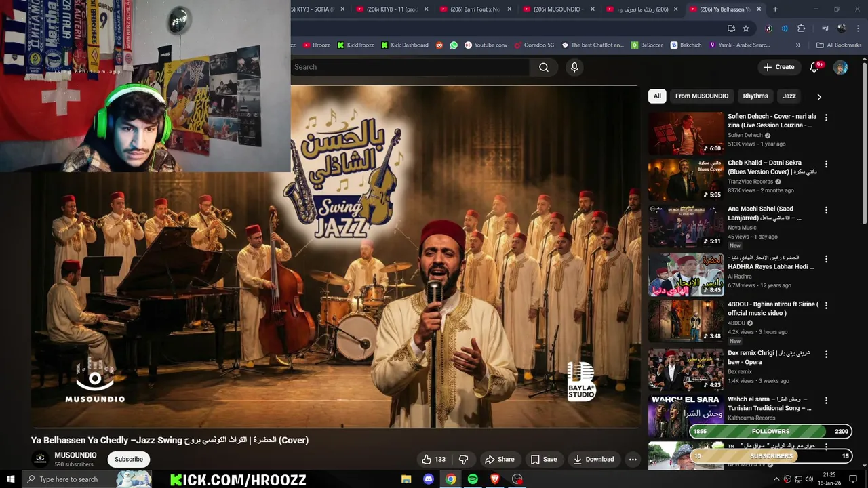Image resolution: width=868 pixels, height=488 pixels.
Task: Open more actions ellipsis under video
Action: [633, 459]
